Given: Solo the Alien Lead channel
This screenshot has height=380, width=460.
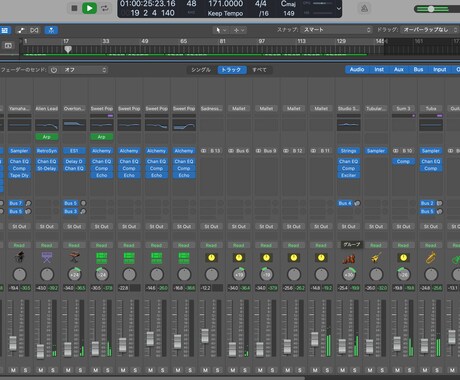Looking at the screenshot, I should pos(53,370).
